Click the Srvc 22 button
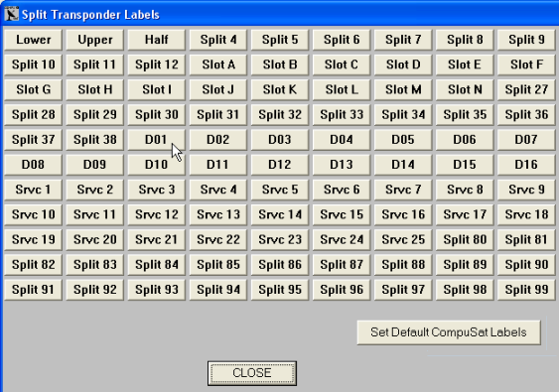The width and height of the screenshot is (559, 392). click(218, 239)
